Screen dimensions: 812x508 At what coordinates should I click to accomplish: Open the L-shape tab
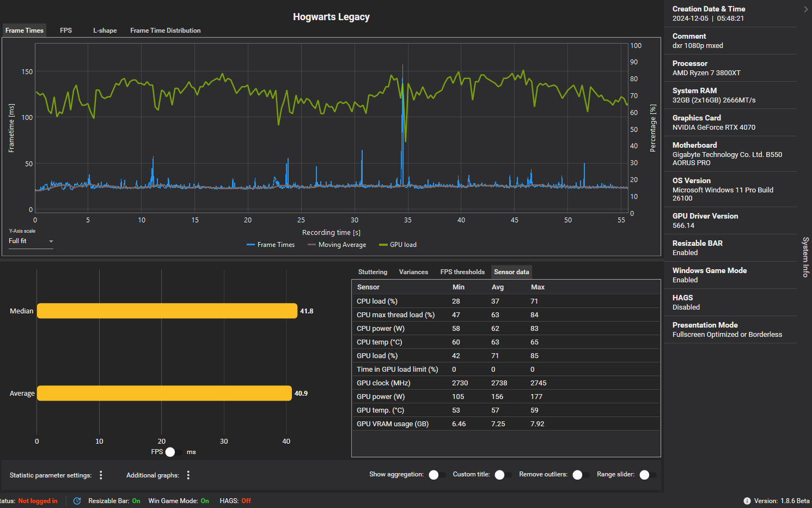[x=105, y=31]
